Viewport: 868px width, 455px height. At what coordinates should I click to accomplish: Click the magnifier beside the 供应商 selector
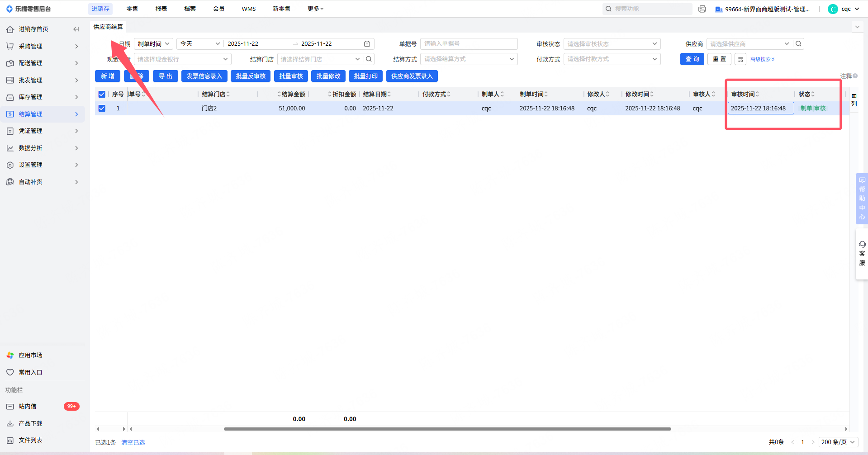pos(799,44)
